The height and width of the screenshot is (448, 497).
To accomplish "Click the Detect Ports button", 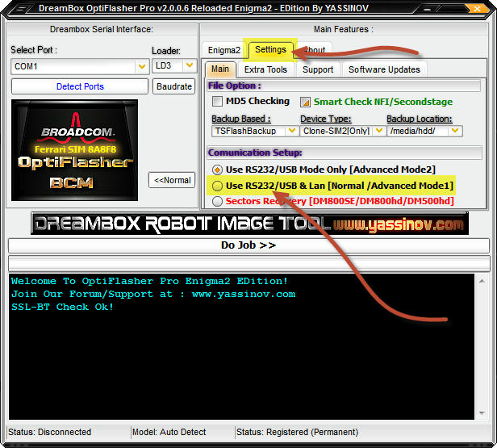I will (x=80, y=86).
